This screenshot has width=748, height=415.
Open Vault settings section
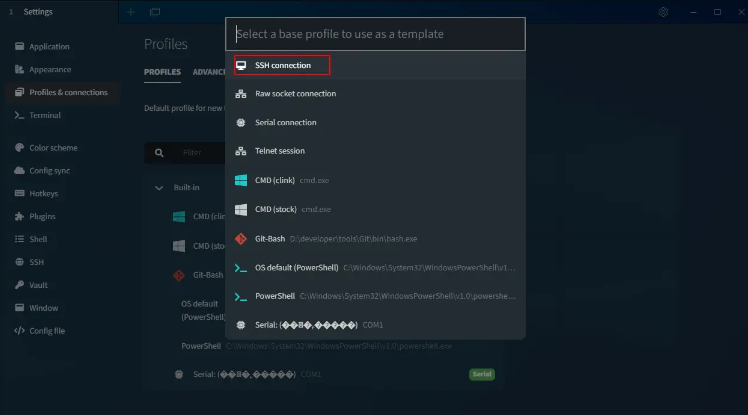click(62, 285)
